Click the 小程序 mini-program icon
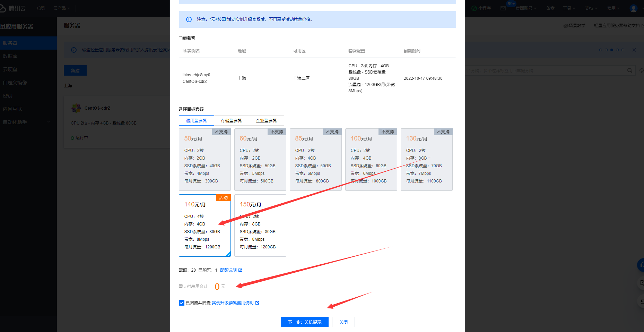The width and height of the screenshot is (644, 332). pyautogui.click(x=474, y=8)
